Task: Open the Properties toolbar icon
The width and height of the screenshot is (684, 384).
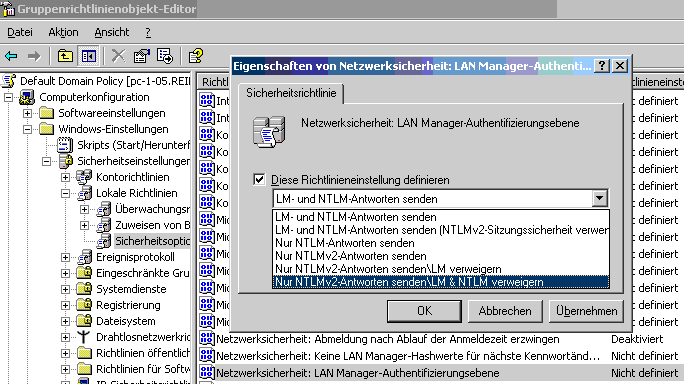Action: click(141, 56)
